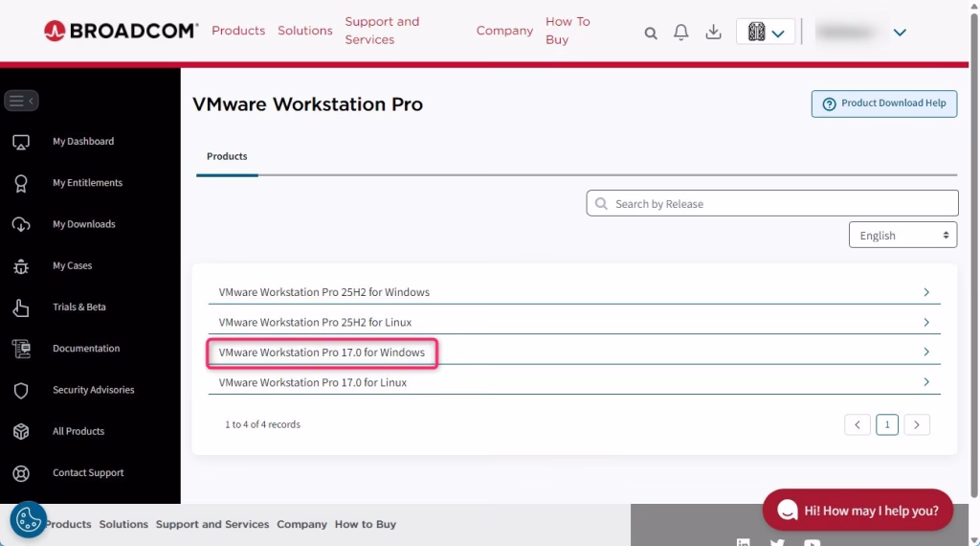Open notifications bell icon
This screenshot has height=546, width=980.
coord(681,33)
